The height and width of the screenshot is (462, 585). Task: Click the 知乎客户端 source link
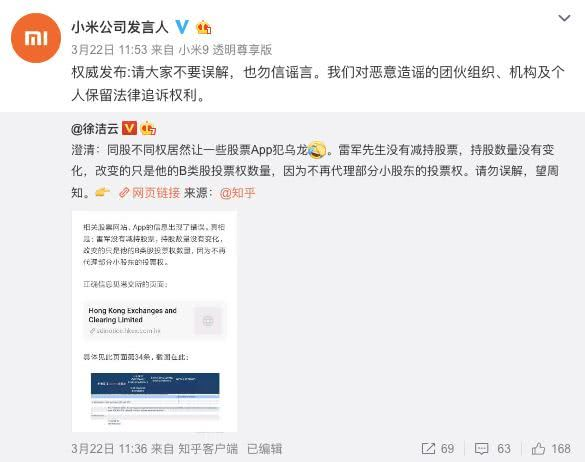pos(208,449)
